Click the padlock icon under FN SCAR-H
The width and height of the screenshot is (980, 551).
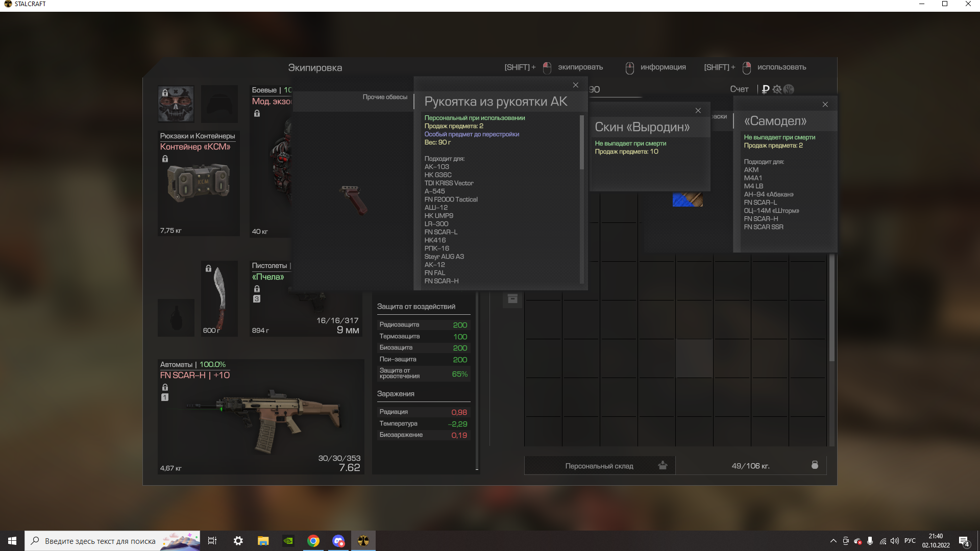165,388
